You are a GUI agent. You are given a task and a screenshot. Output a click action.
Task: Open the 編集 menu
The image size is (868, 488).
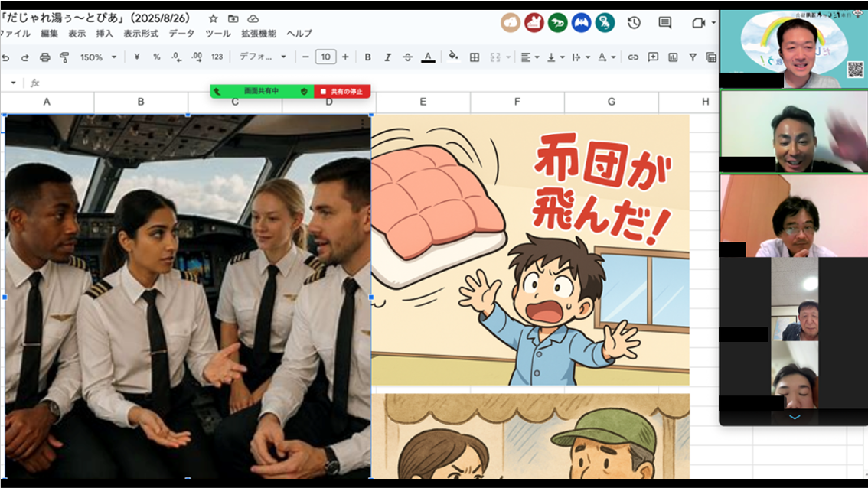49,34
